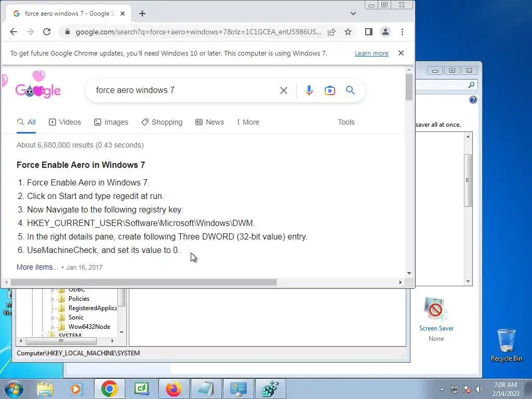
Task: Bookmark this page with the star icon
Action: (348, 32)
